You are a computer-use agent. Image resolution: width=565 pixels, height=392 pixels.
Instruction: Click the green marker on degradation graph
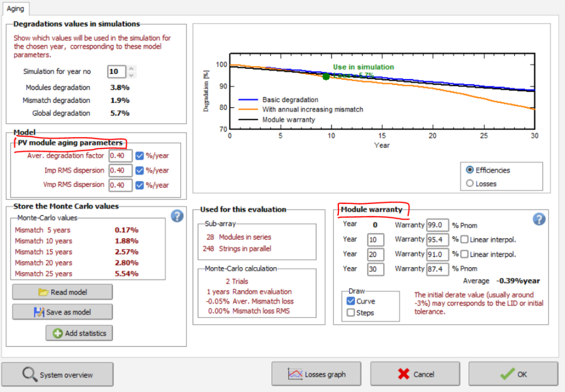click(326, 76)
